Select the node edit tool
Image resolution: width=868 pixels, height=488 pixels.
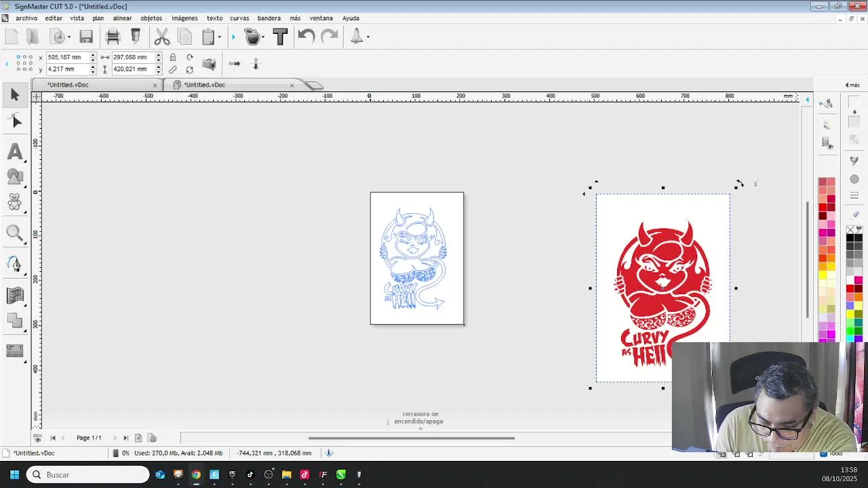point(15,121)
